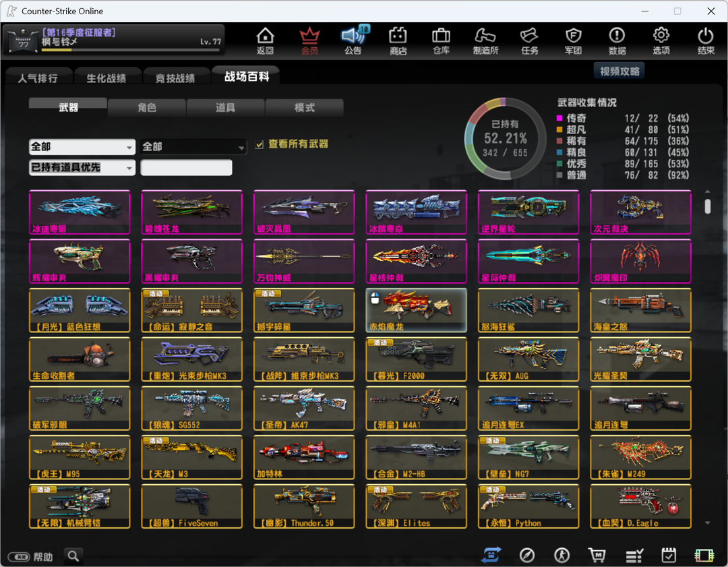Image resolution: width=728 pixels, height=567 pixels.
Task: Click the checklist icon in bottom bar
Action: 634,555
